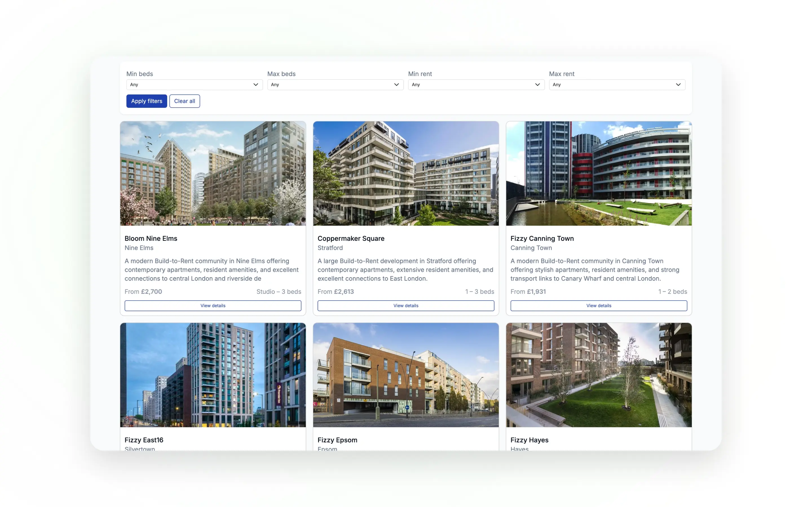Click the Apply filters button

146,101
